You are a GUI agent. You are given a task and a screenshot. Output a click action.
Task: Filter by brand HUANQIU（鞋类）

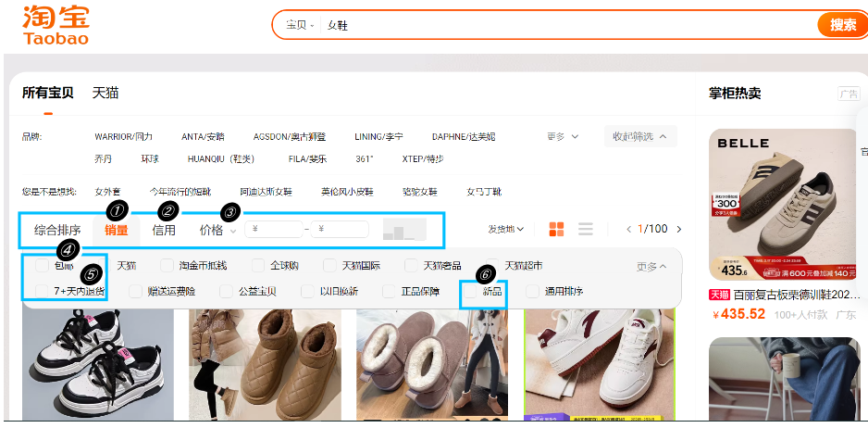(x=221, y=159)
